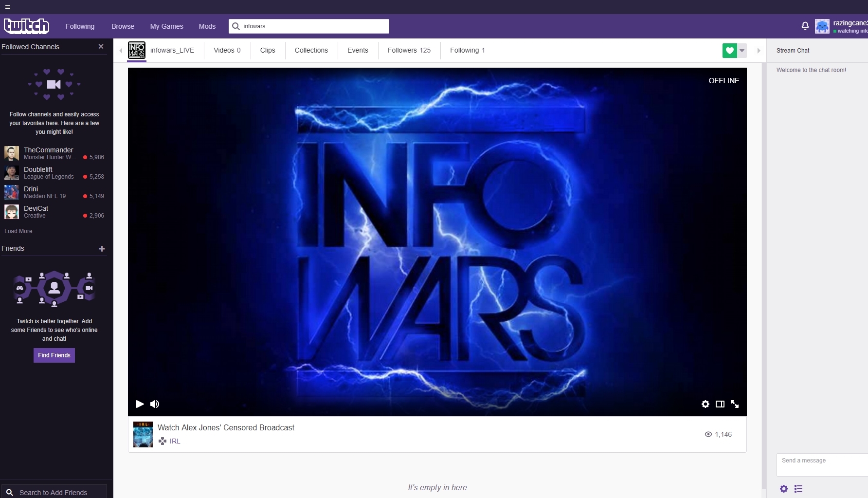868x498 pixels.
Task: Switch to the Collections tab
Action: (x=311, y=50)
